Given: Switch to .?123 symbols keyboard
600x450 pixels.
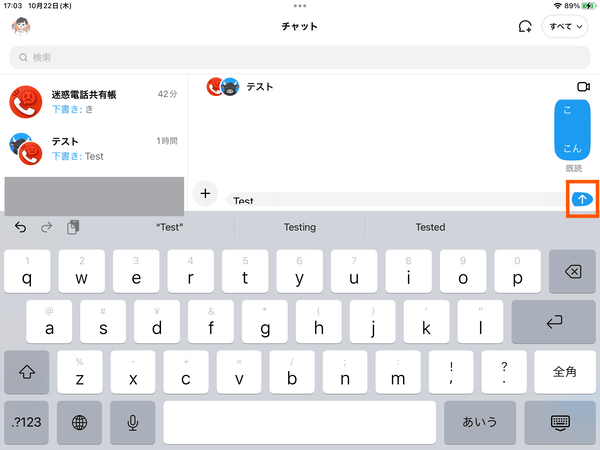Looking at the screenshot, I should coord(26,422).
